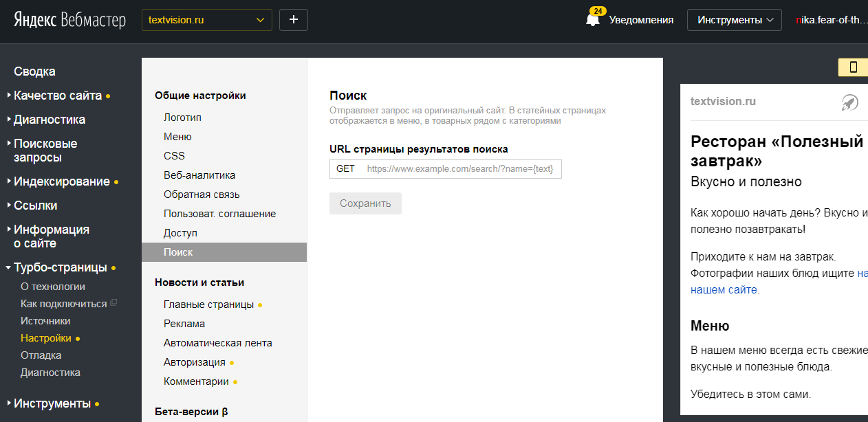Click the search results URL input field
The height and width of the screenshot is (422, 868).
pos(459,169)
